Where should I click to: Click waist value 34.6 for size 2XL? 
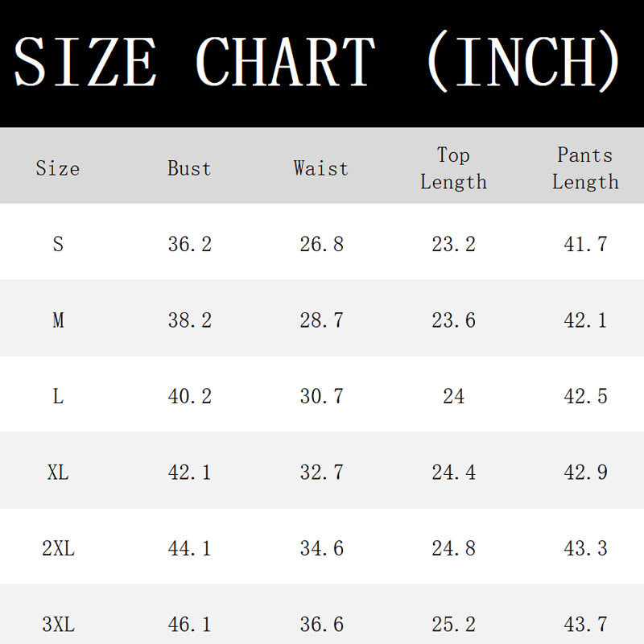coord(321,548)
